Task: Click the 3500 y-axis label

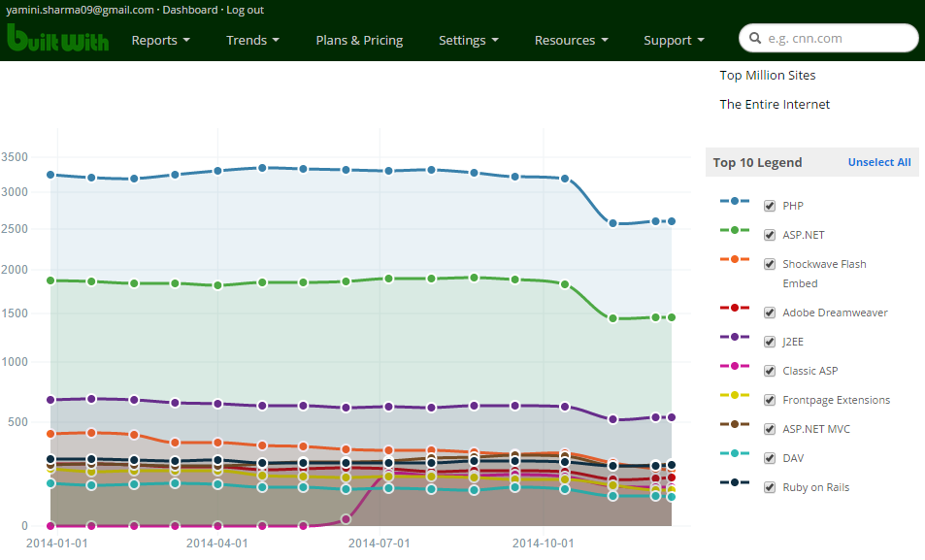Action: click(x=15, y=157)
